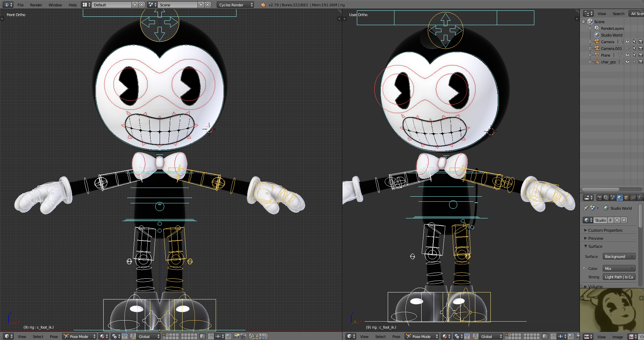Open the Color Mix input dropdown
Screen dimensions: 644x340
tap(619, 269)
